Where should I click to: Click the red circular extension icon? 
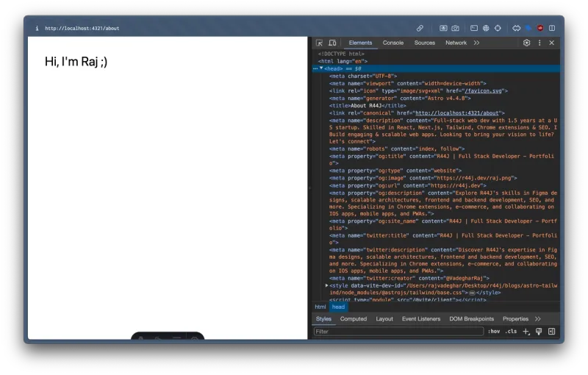point(540,28)
